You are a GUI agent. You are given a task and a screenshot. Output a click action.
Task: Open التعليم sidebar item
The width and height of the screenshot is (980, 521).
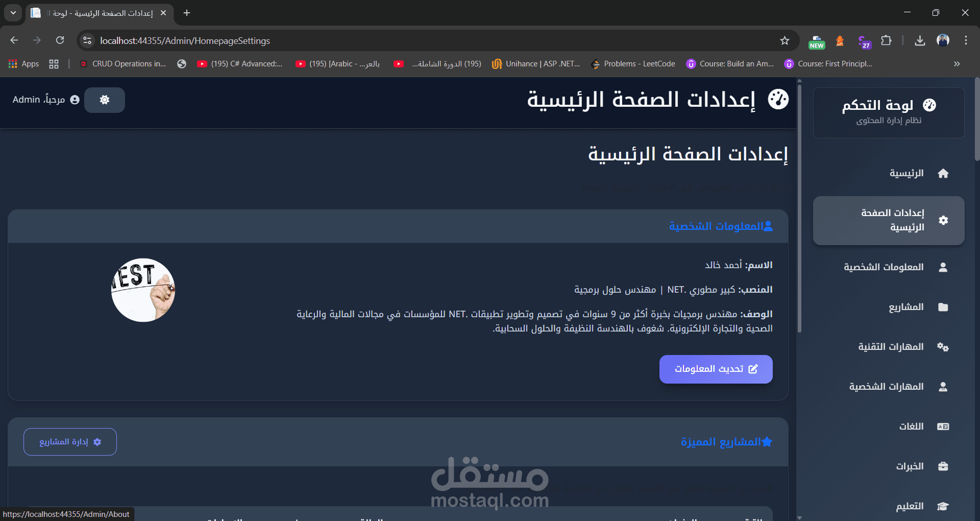tap(889, 506)
